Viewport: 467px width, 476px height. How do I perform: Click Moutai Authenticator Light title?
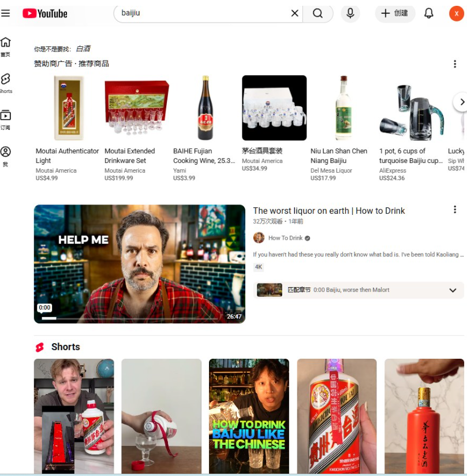pyautogui.click(x=67, y=156)
